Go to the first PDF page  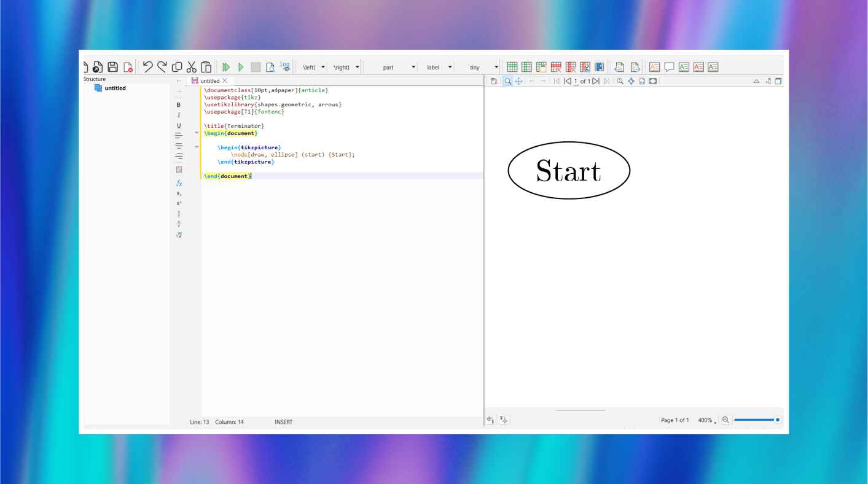point(557,81)
